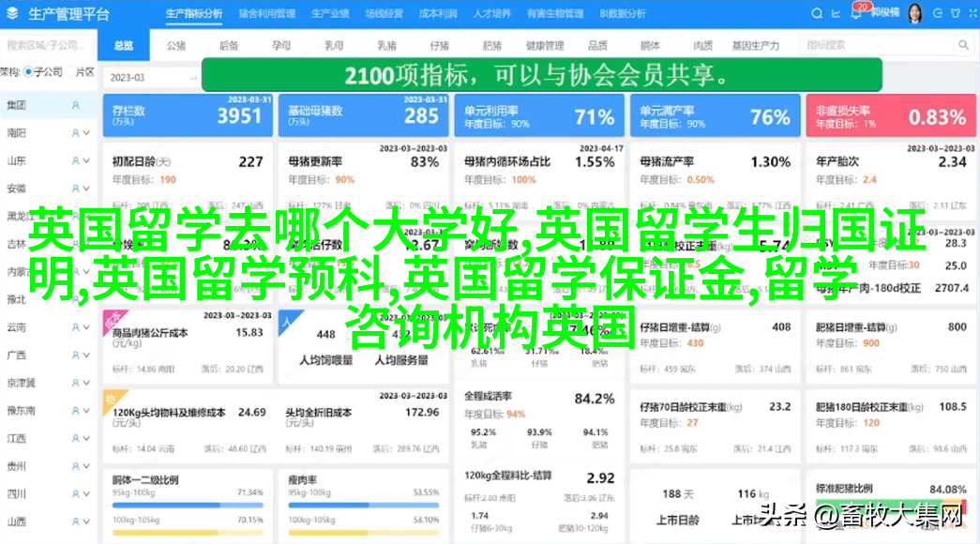
Task: Click the person icon in 山东 row
Action: click(x=76, y=160)
